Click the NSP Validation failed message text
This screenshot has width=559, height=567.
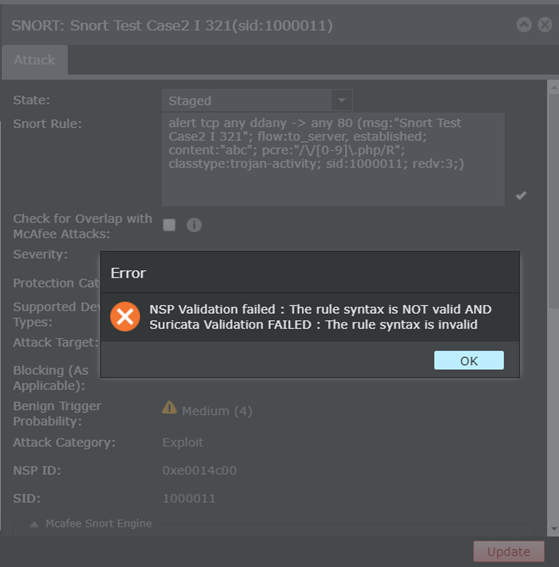point(320,317)
